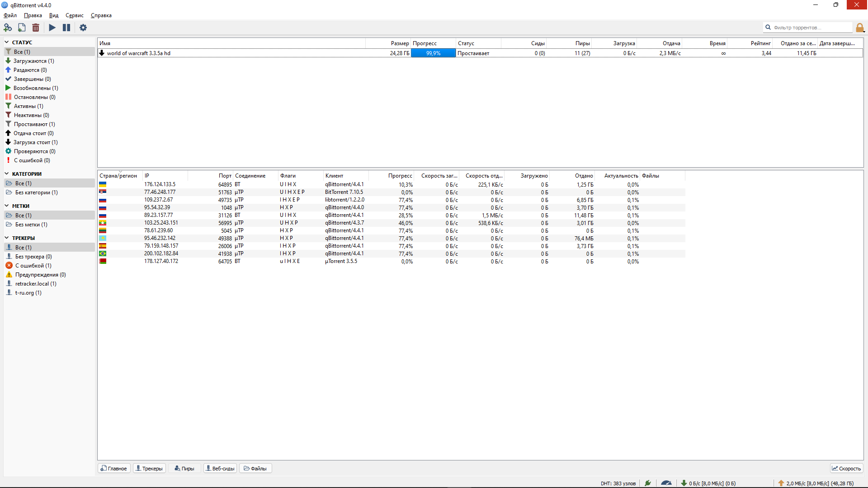Select the Остановлены (0) status filter
868x488 pixels.
[x=49, y=97]
